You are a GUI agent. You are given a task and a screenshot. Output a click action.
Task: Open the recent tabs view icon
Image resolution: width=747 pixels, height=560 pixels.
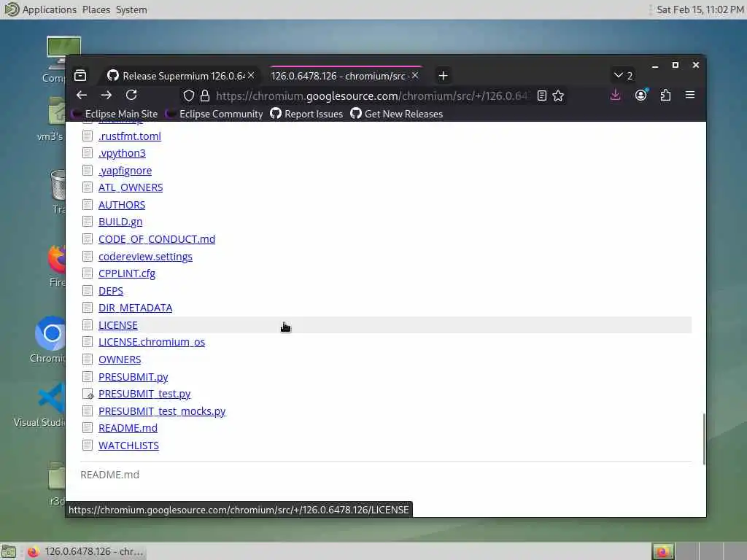pyautogui.click(x=80, y=76)
